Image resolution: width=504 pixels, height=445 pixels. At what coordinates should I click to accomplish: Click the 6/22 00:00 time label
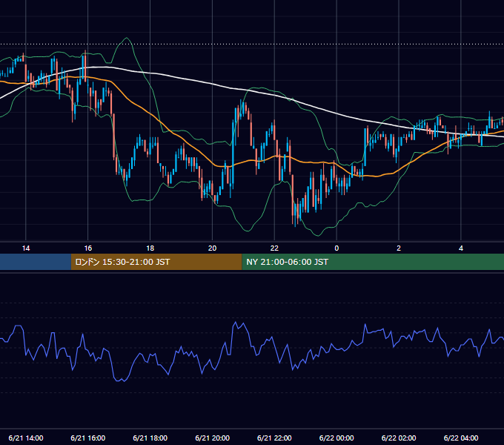pyautogui.click(x=336, y=438)
